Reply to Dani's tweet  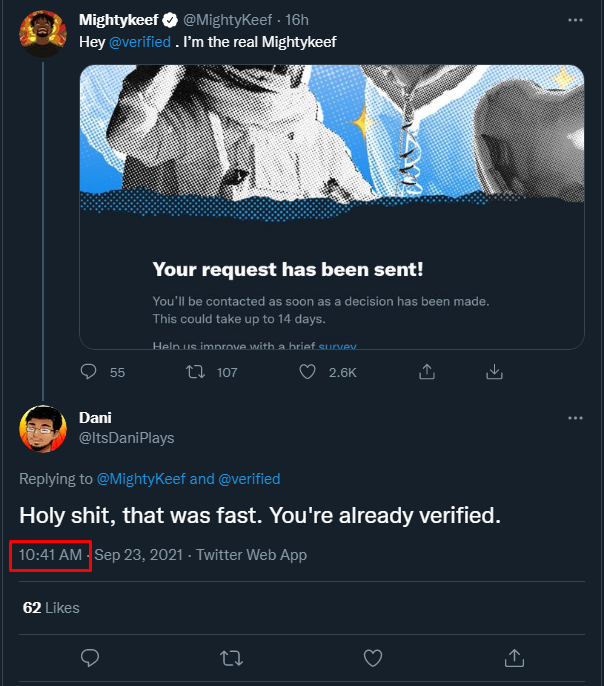[x=90, y=657]
